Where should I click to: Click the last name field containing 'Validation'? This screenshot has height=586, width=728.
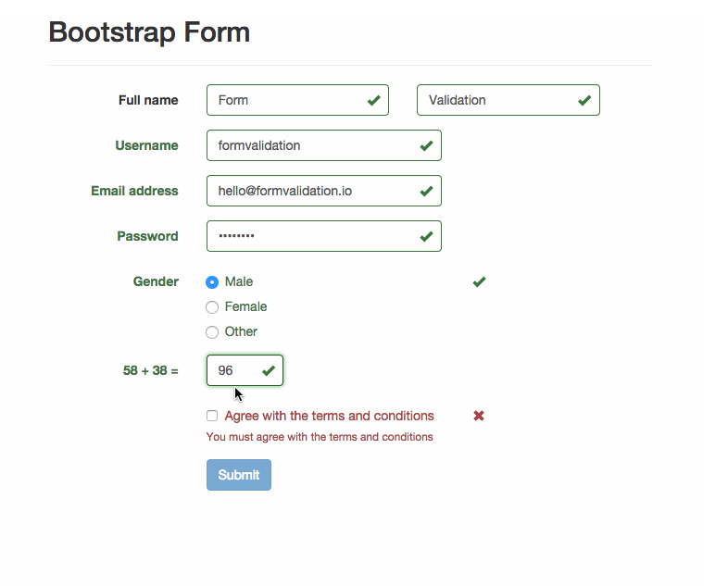point(496,100)
